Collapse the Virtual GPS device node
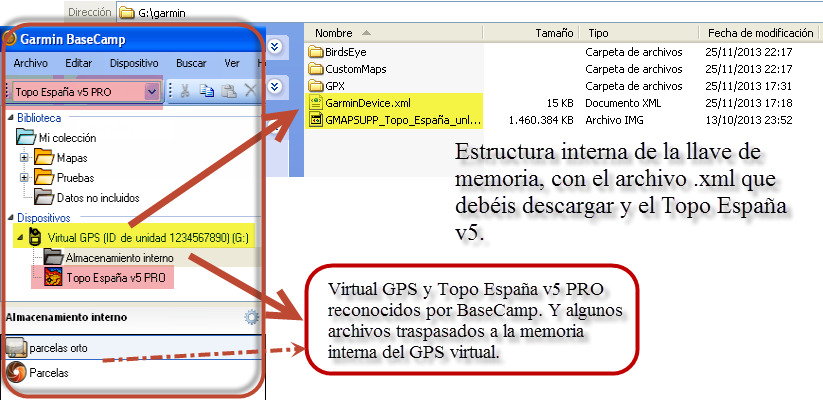Viewport: 823px width, 401px height. (x=20, y=238)
